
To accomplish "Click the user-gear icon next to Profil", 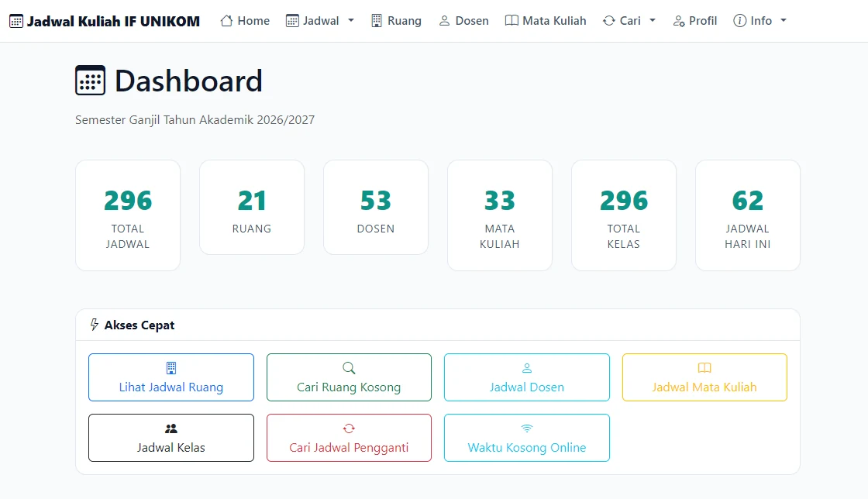I will point(679,21).
